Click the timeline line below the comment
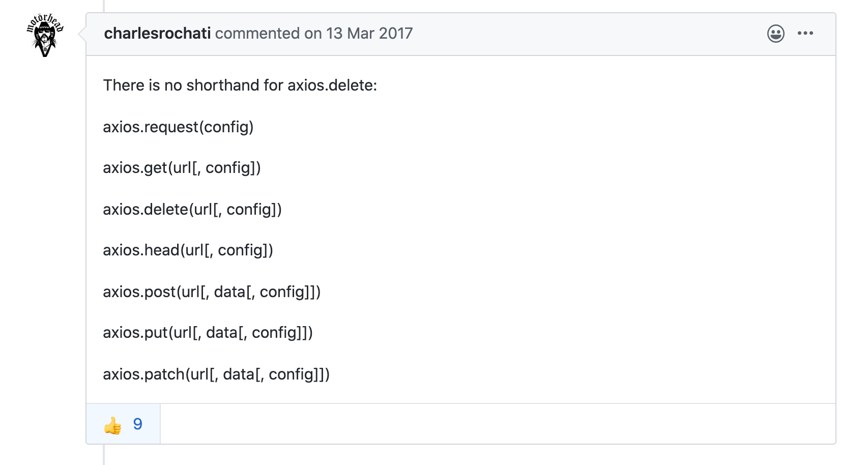Screen dimensions: 868x465 (x=104, y=455)
